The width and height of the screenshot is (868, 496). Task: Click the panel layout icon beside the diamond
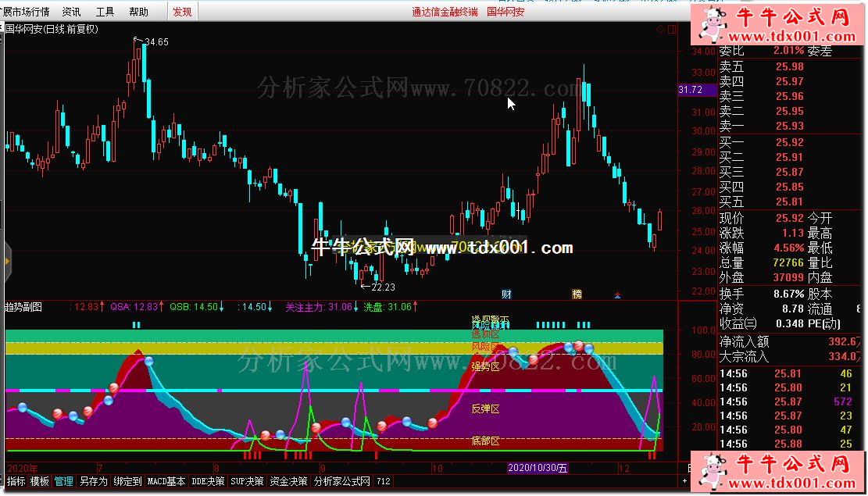coord(671,30)
